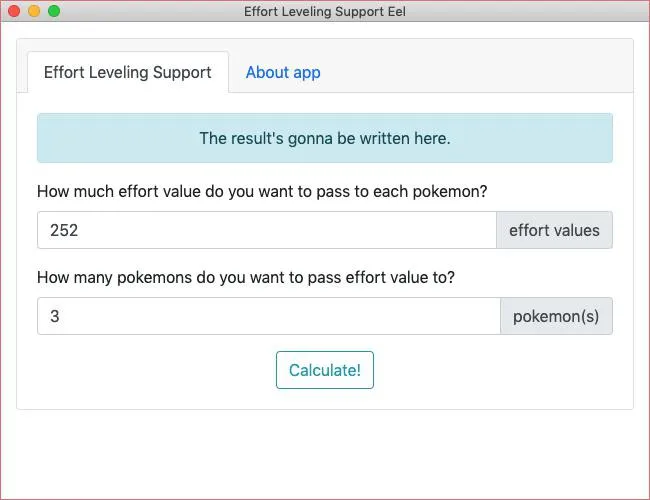
Task: Click the number 3 in the field
Action: tap(55, 316)
